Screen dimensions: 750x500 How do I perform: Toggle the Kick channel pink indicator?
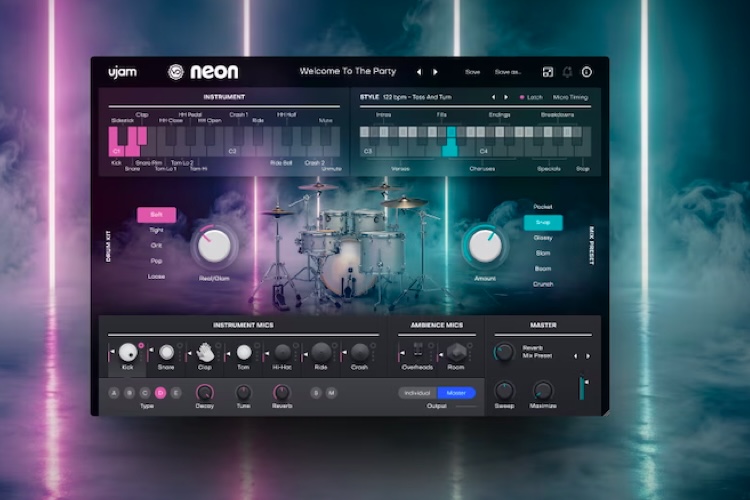click(141, 345)
